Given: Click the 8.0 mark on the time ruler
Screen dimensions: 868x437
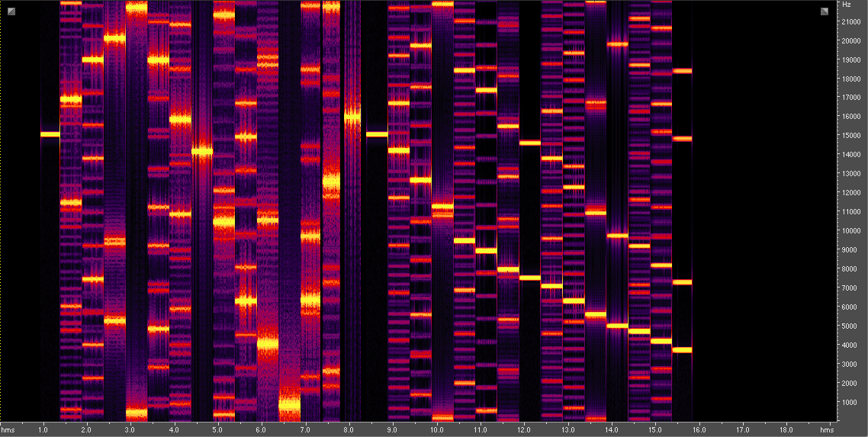Looking at the screenshot, I should pyautogui.click(x=349, y=429).
